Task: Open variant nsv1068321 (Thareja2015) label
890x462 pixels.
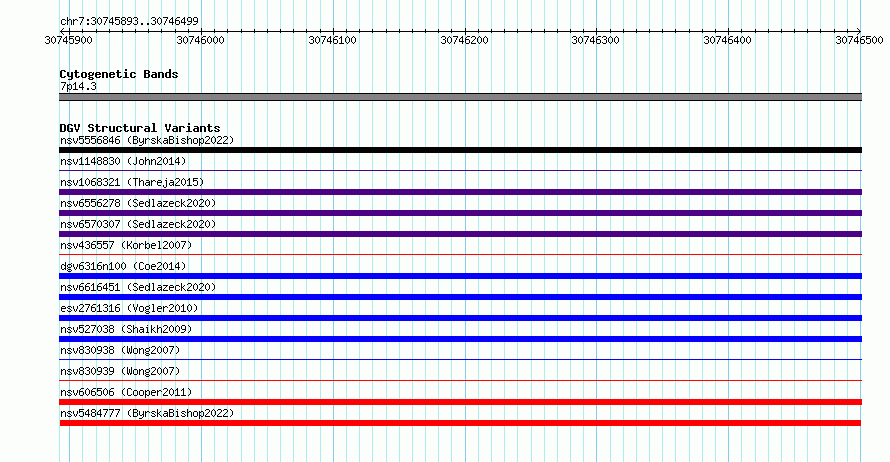Action: [132, 182]
